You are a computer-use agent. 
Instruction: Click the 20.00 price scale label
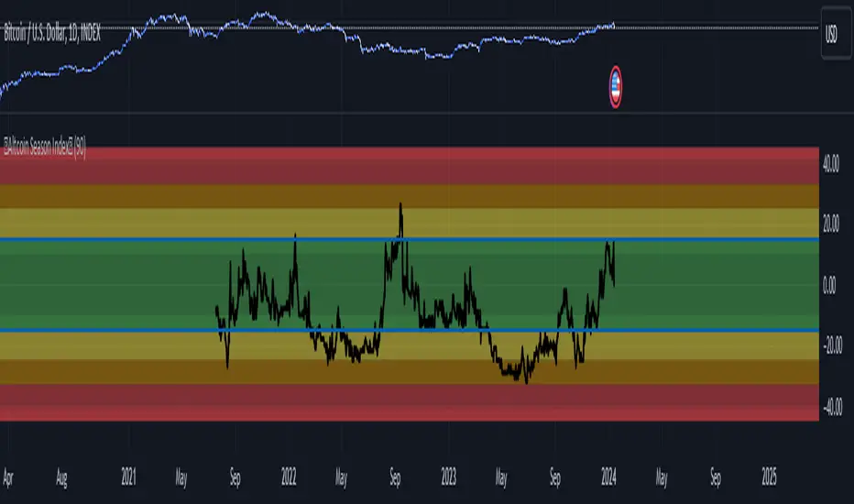tap(831, 224)
